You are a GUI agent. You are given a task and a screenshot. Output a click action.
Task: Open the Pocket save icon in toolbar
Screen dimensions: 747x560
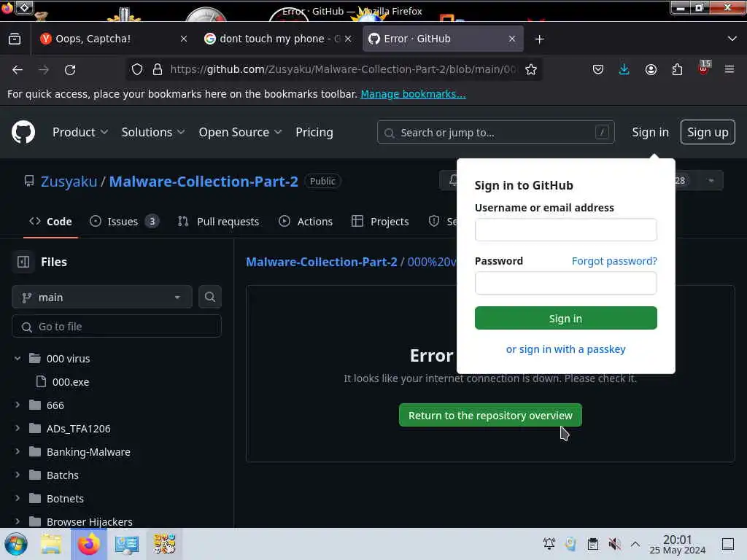pyautogui.click(x=598, y=69)
